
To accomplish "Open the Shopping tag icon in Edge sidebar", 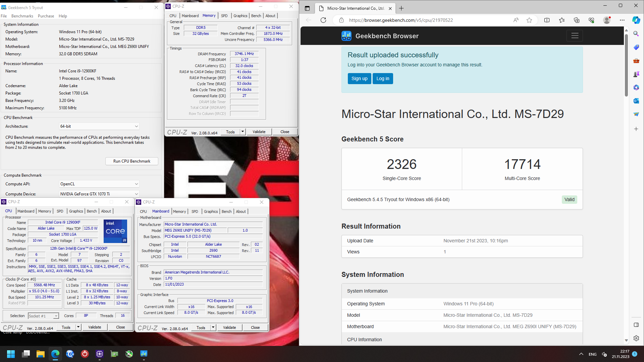I will pyautogui.click(x=636, y=47).
